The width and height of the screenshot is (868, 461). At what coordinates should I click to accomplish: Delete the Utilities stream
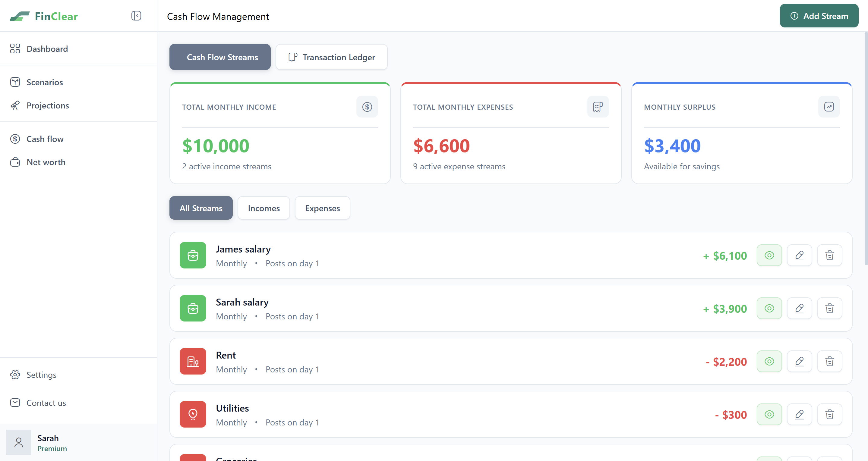(829, 415)
